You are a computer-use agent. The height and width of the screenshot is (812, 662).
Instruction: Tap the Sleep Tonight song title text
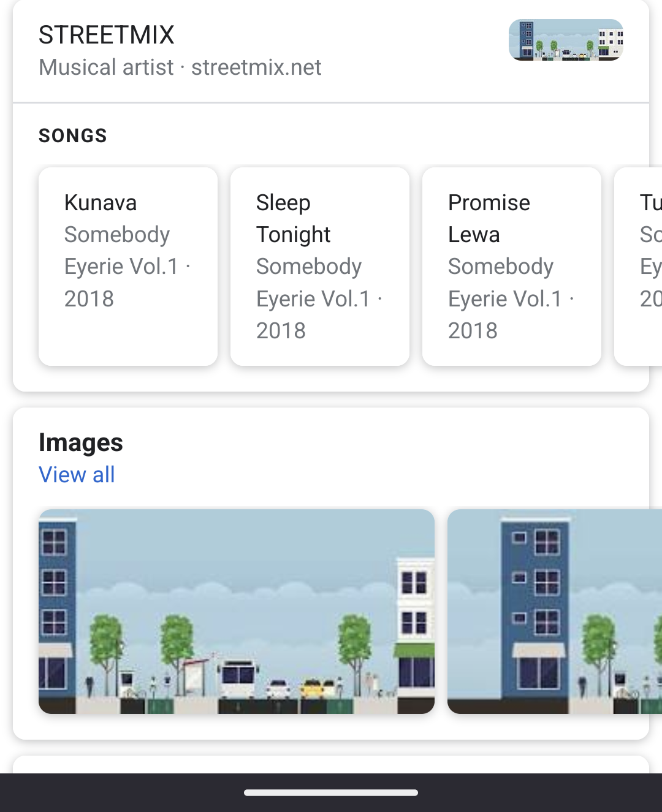[294, 218]
